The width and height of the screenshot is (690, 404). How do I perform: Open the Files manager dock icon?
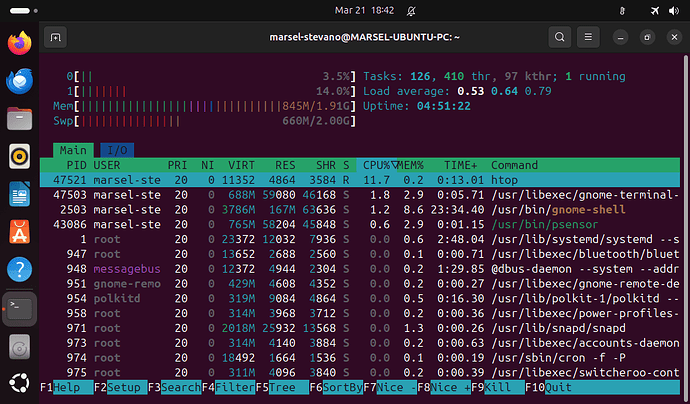[x=18, y=119]
